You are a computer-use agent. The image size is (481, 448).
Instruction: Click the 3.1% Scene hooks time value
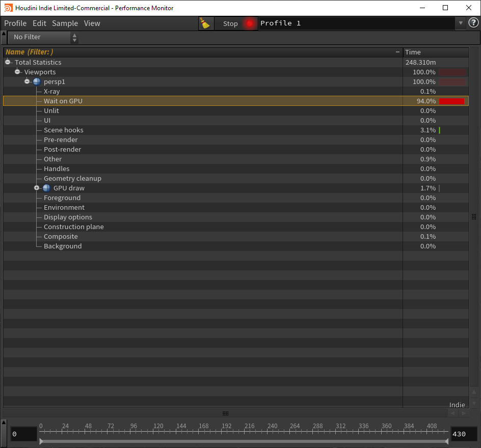428,130
